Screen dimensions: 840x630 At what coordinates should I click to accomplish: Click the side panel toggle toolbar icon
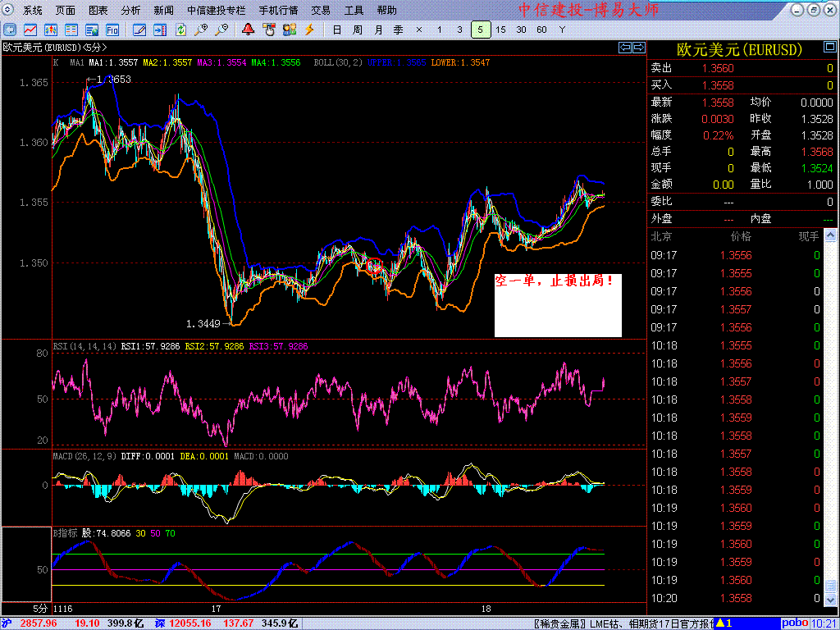[160, 30]
